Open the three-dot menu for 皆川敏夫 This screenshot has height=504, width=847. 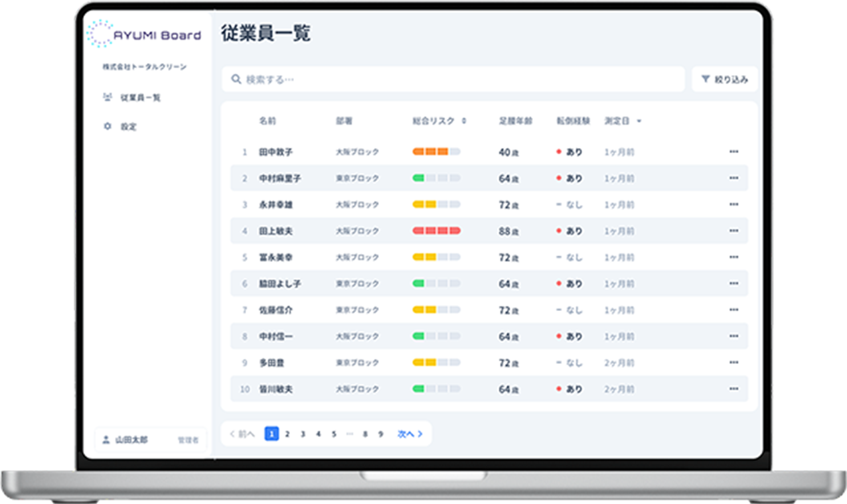[733, 389]
